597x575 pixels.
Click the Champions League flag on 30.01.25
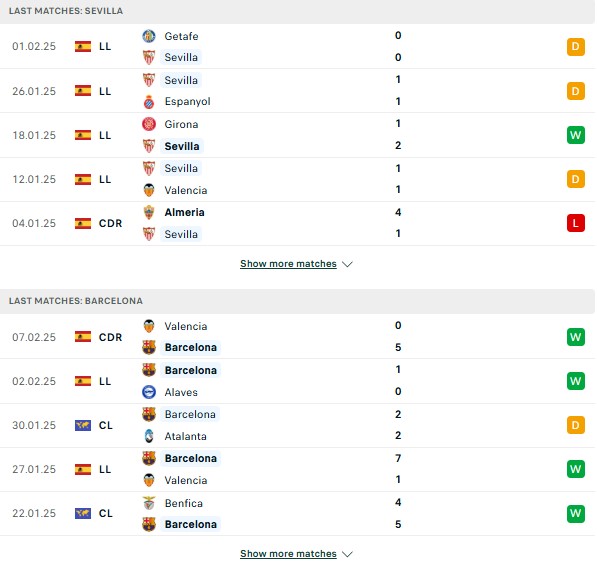coord(83,425)
